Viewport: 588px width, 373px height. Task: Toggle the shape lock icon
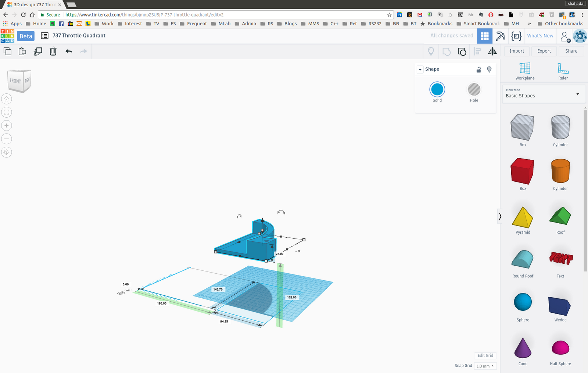478,70
